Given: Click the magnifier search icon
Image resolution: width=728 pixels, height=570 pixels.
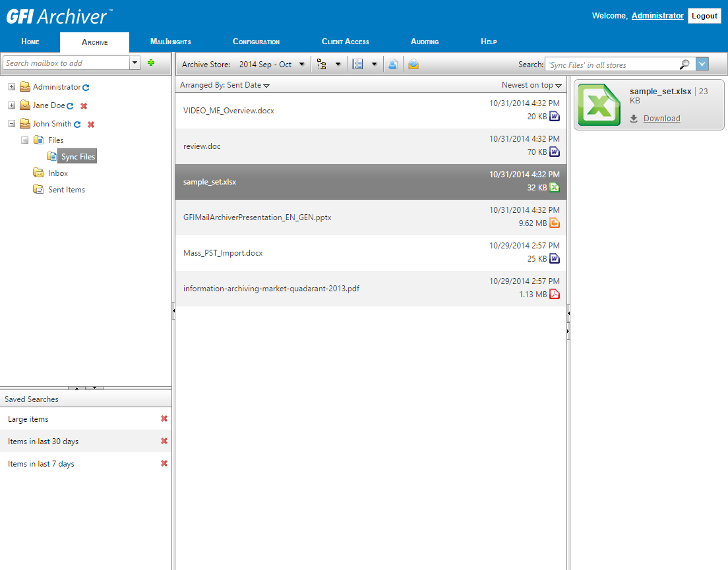Looking at the screenshot, I should [x=684, y=65].
